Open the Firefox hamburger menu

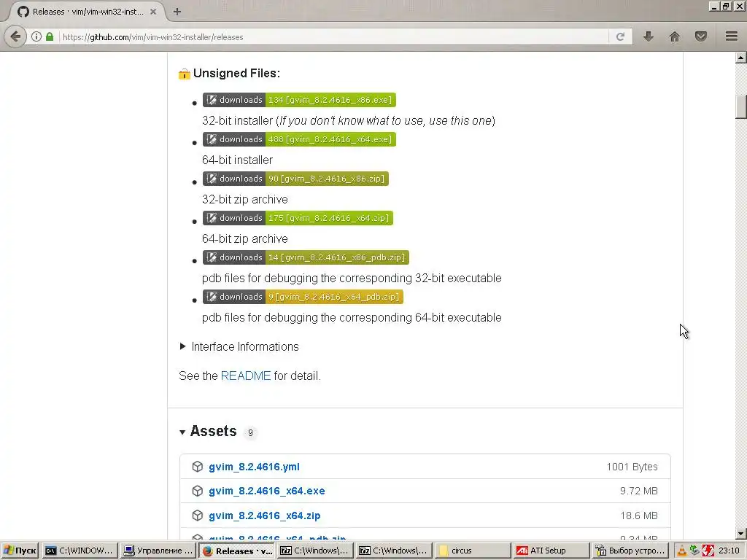pyautogui.click(x=732, y=36)
